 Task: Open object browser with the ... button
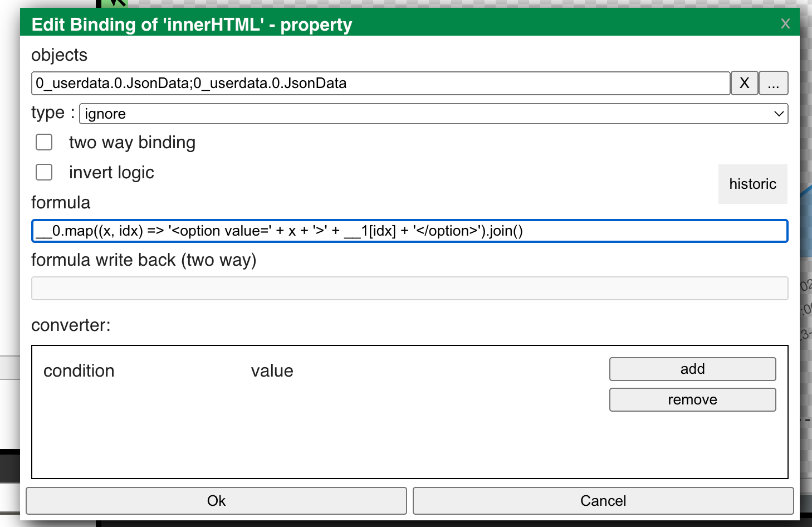(774, 83)
